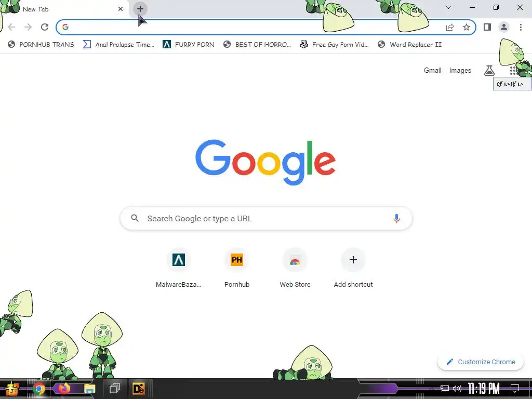Viewport: 532px width, 399px height.
Task: Toggle the side panel
Action: 487,27
